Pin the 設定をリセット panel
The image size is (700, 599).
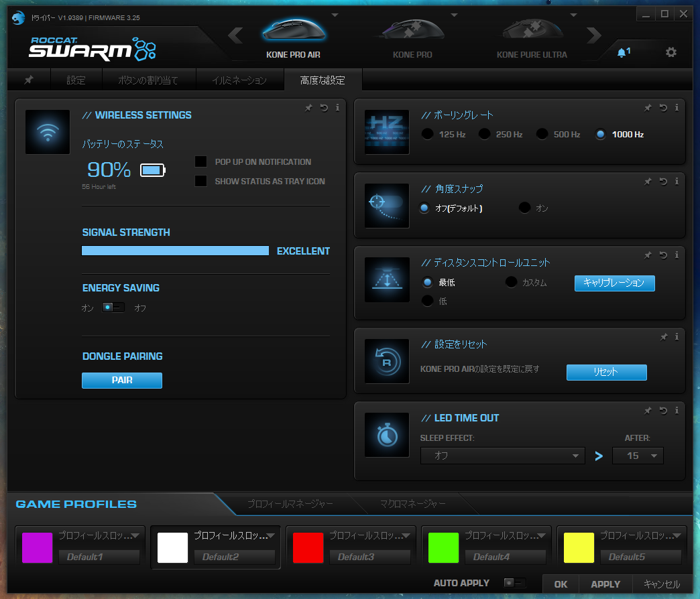click(664, 337)
